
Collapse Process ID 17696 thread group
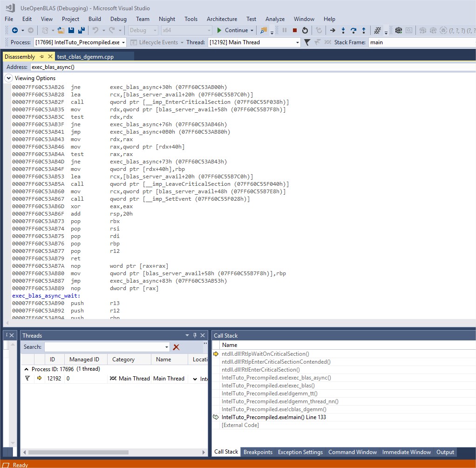[x=27, y=369]
